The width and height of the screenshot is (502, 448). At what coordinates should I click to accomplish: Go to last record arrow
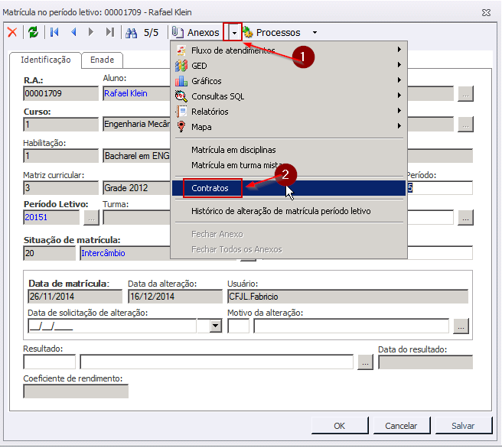click(110, 32)
